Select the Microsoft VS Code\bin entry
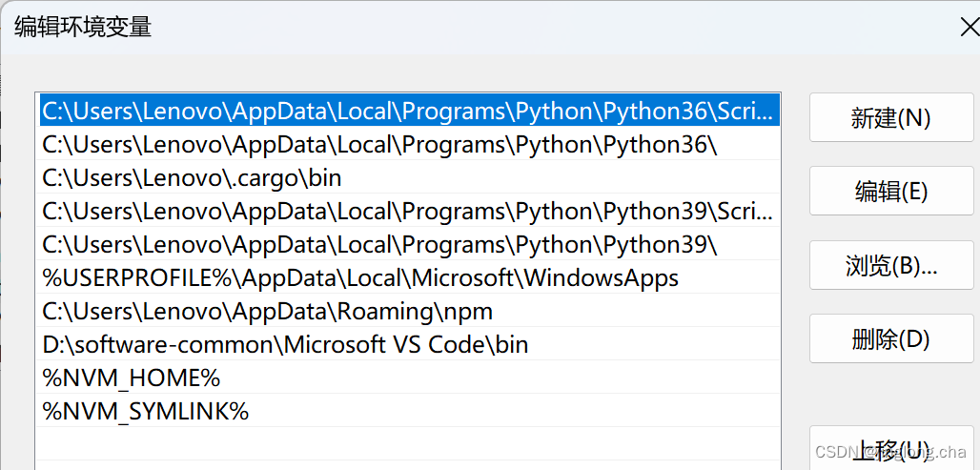The image size is (980, 470). point(409,344)
